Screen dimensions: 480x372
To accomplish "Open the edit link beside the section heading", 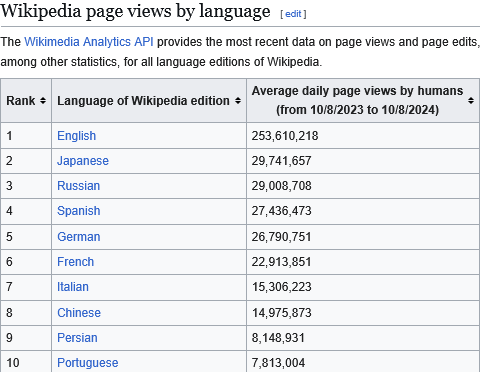I will (x=293, y=14).
